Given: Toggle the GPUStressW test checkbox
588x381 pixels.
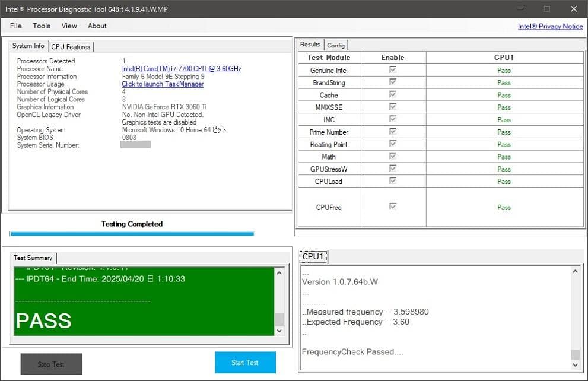Looking at the screenshot, I should click(x=393, y=169).
